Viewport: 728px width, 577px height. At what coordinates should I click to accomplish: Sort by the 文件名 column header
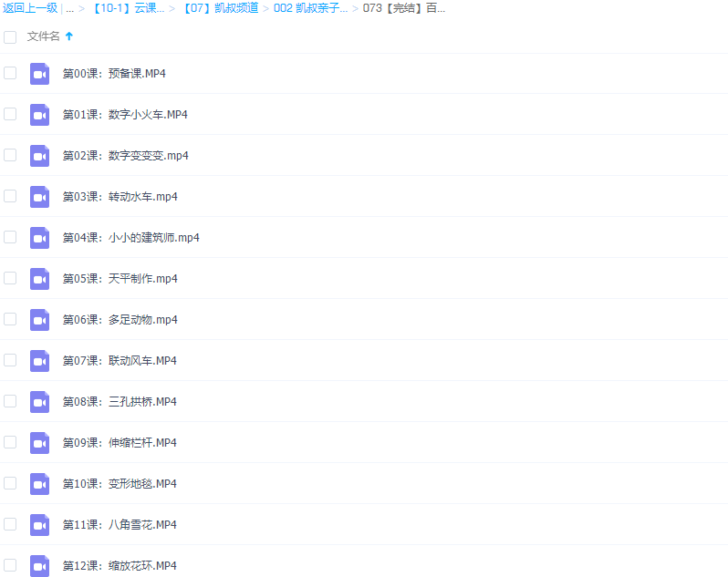[x=43, y=36]
